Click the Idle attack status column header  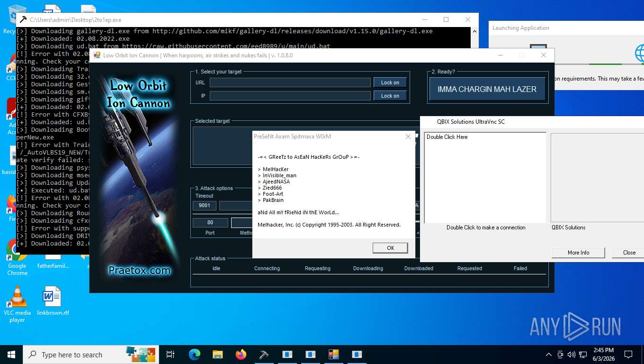216,268
